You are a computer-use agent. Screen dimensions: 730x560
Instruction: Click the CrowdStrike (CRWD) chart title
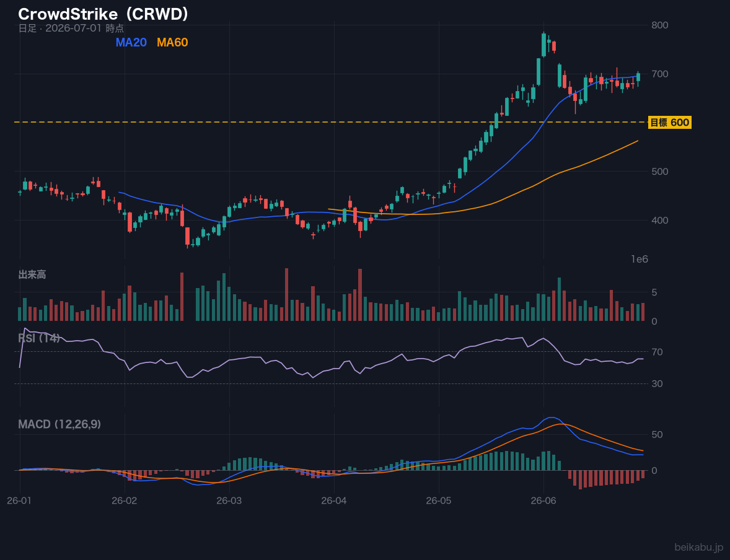point(103,14)
